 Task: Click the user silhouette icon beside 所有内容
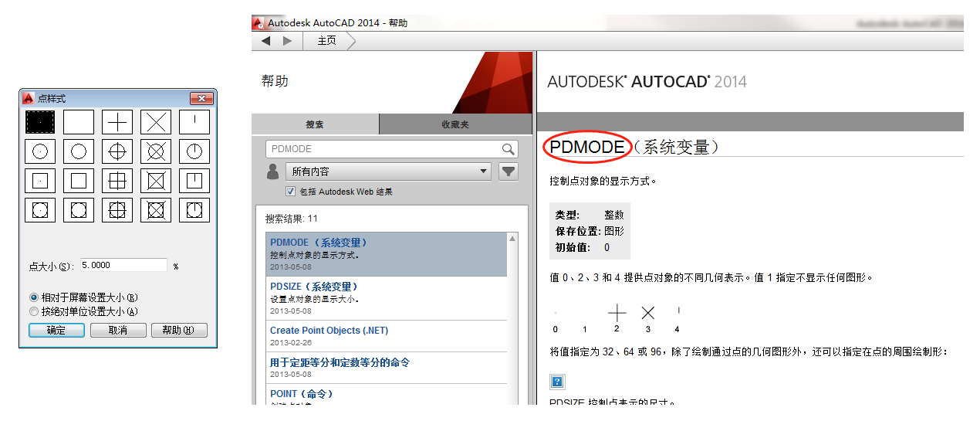273,171
